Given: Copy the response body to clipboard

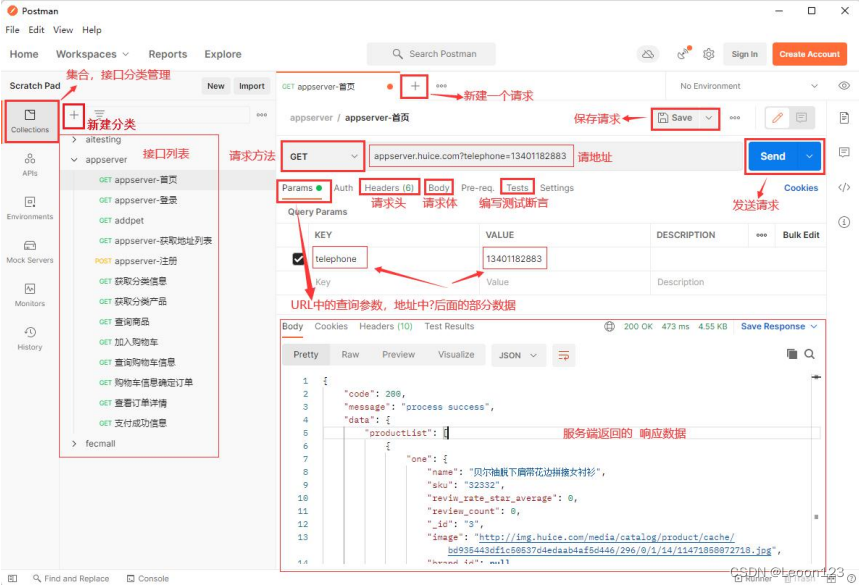Looking at the screenshot, I should coord(792,354).
